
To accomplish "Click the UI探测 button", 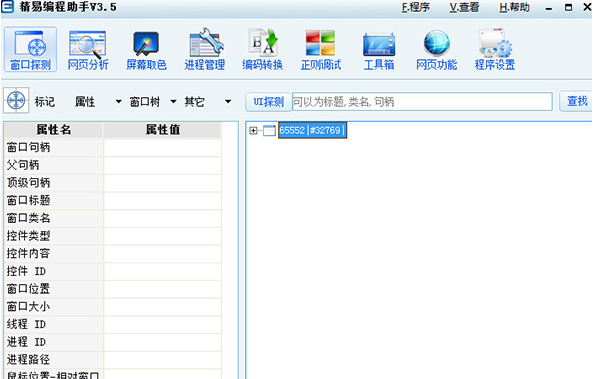I will [x=268, y=102].
